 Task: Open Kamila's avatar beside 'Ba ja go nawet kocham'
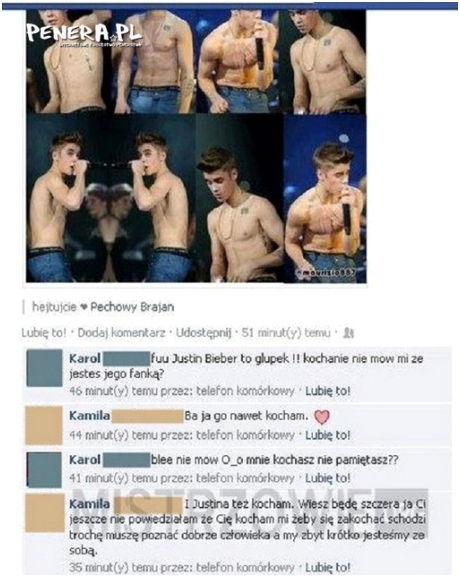point(44,425)
